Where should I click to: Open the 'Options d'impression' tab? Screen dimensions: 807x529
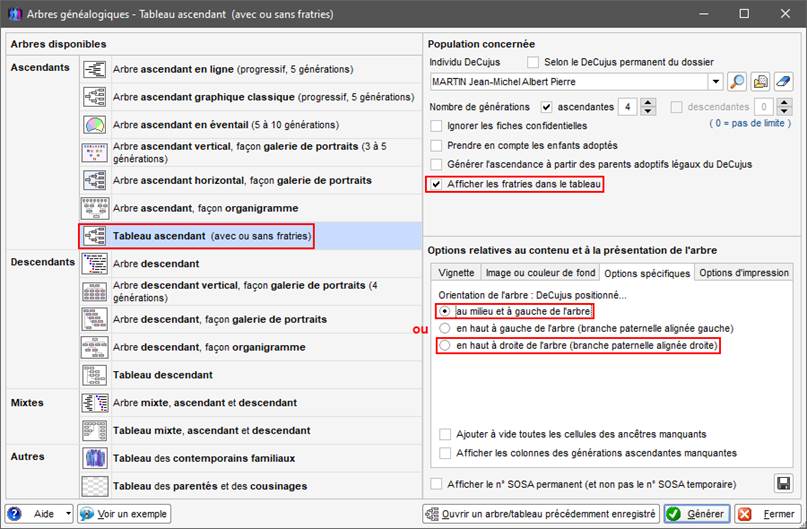744,273
